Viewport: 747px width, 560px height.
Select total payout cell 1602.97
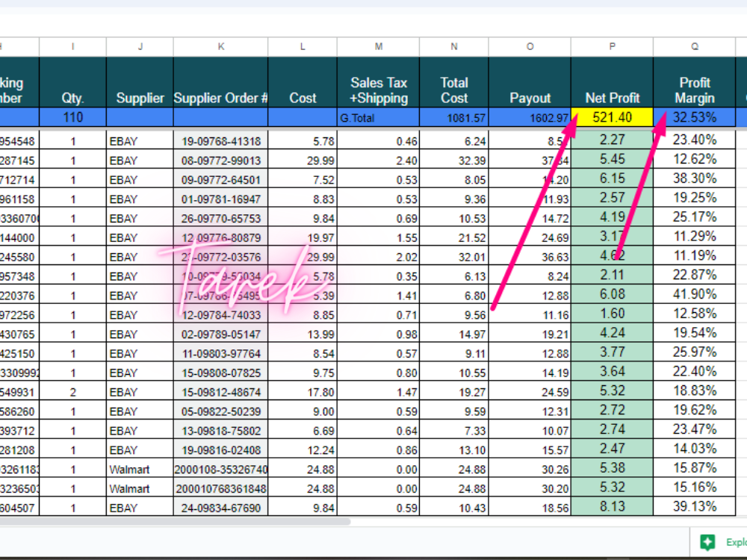[x=530, y=118]
